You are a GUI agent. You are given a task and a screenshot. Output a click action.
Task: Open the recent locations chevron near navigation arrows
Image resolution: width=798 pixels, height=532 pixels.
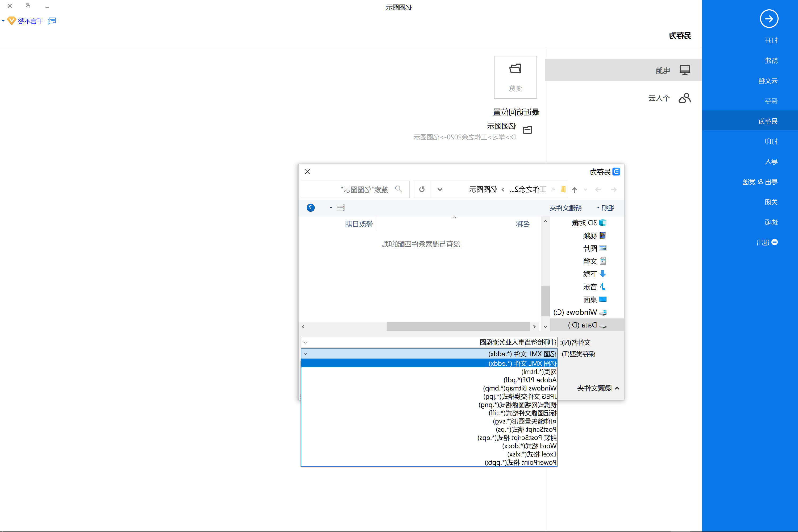coord(586,190)
